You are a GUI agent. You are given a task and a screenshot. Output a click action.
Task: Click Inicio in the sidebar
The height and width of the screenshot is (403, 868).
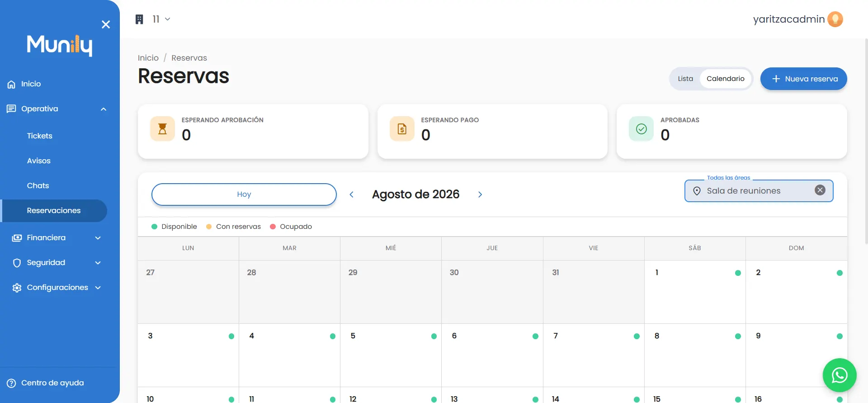pos(31,84)
